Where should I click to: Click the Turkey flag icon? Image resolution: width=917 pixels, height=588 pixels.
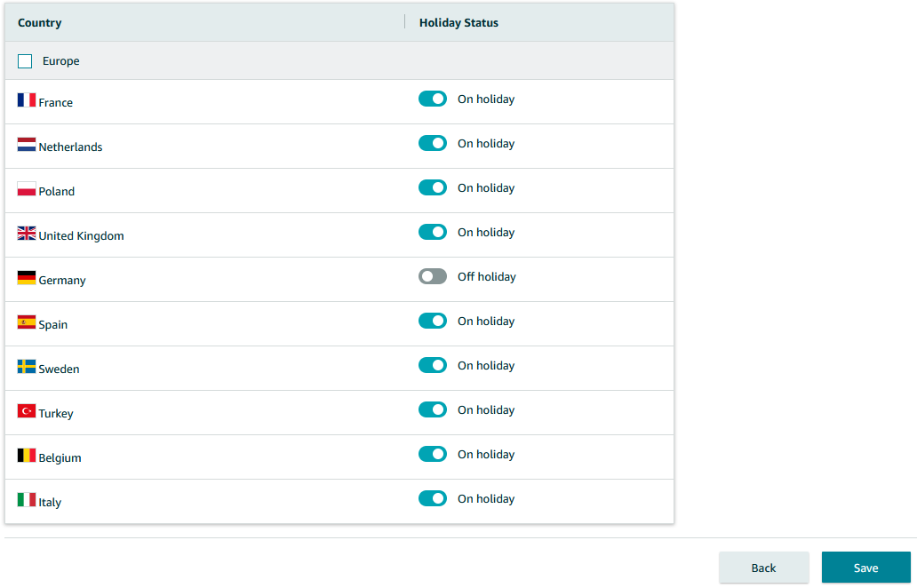27,411
